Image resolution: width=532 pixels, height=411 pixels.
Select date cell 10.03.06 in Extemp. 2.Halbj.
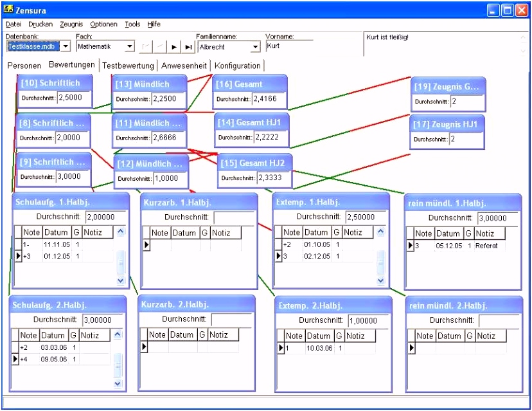(x=319, y=348)
